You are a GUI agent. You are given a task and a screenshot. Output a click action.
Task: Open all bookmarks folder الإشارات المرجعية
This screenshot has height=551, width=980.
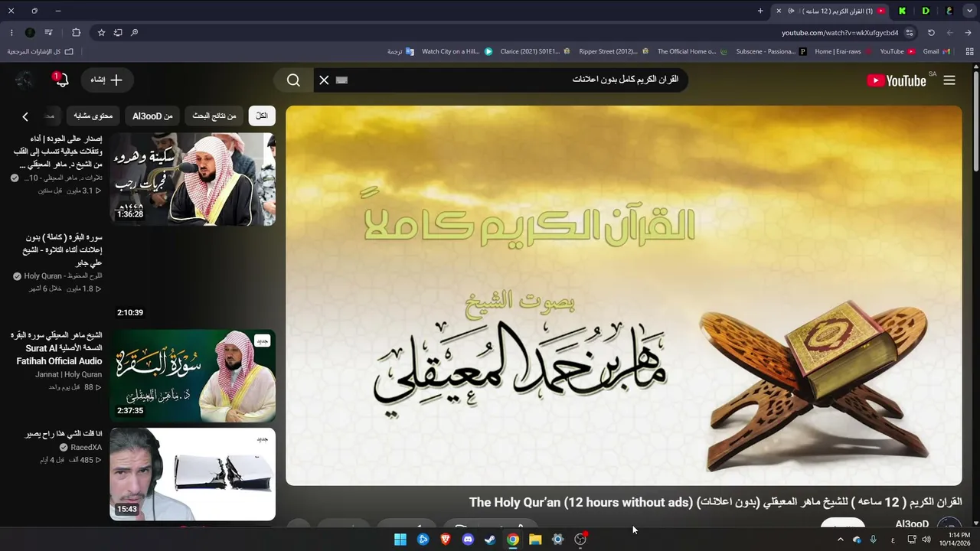(x=41, y=51)
